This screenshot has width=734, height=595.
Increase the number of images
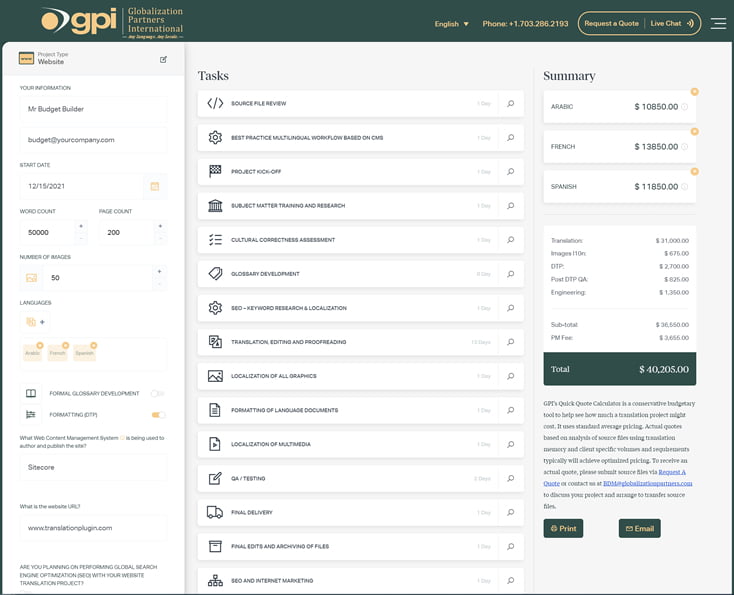pos(159,272)
